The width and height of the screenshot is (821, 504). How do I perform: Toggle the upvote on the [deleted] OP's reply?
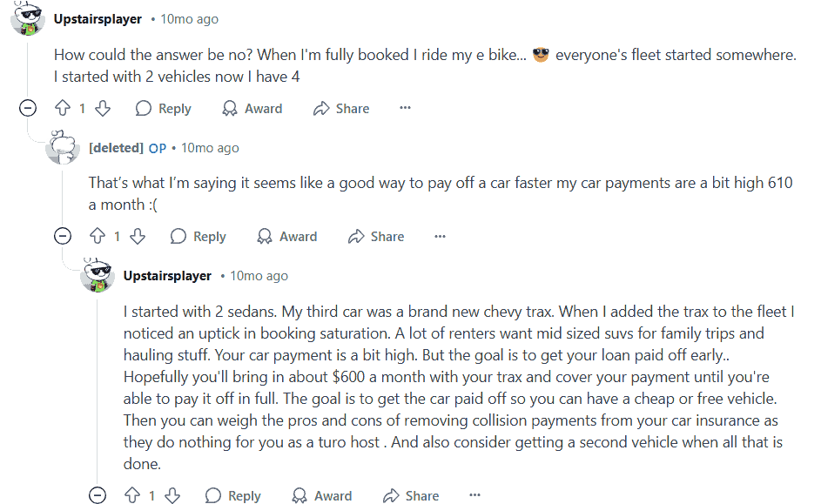[x=96, y=236]
